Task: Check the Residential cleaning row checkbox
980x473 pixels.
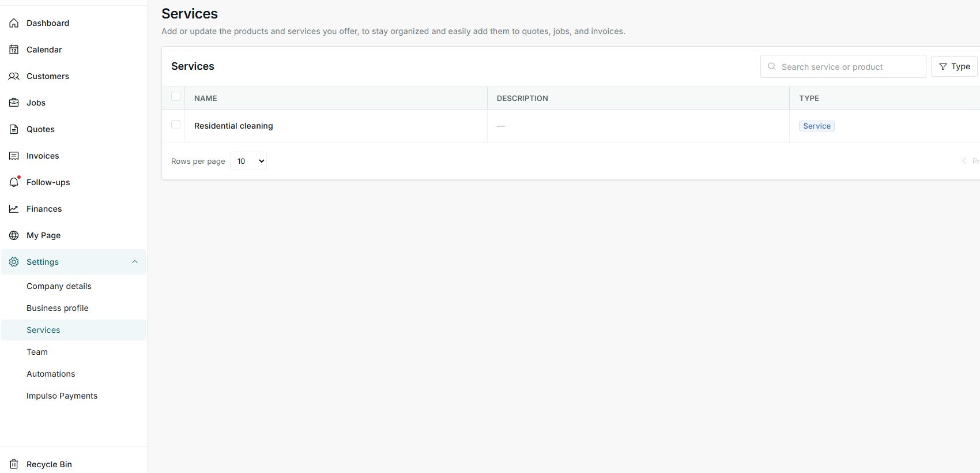Action: 176,125
